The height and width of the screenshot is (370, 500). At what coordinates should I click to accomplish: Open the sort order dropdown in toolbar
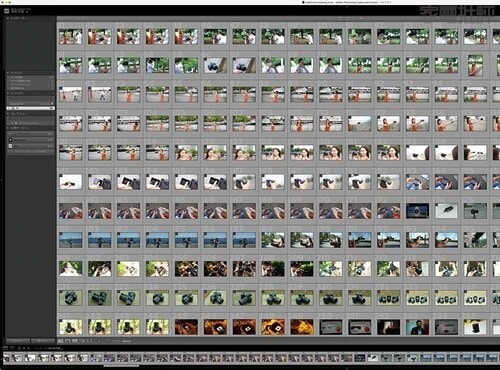pyautogui.click(x=127, y=341)
